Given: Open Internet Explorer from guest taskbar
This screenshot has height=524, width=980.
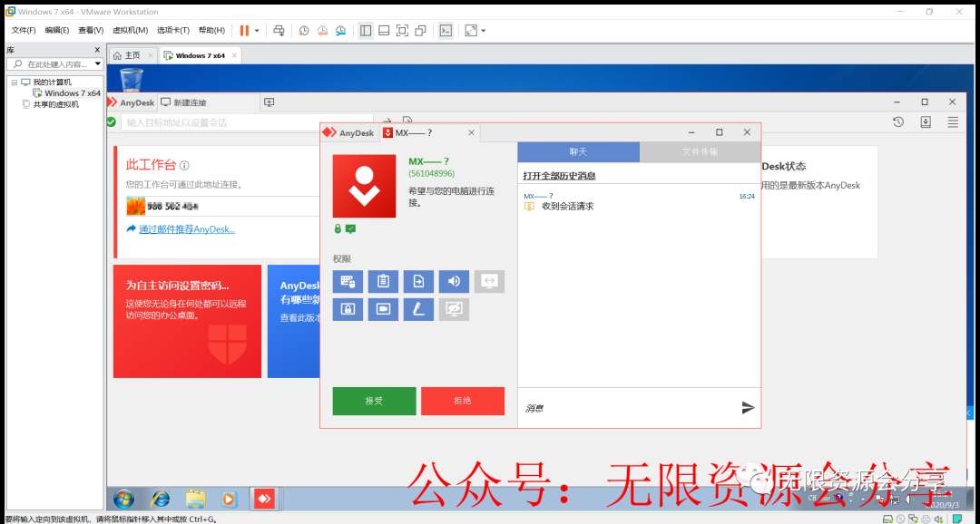Looking at the screenshot, I should (161, 499).
